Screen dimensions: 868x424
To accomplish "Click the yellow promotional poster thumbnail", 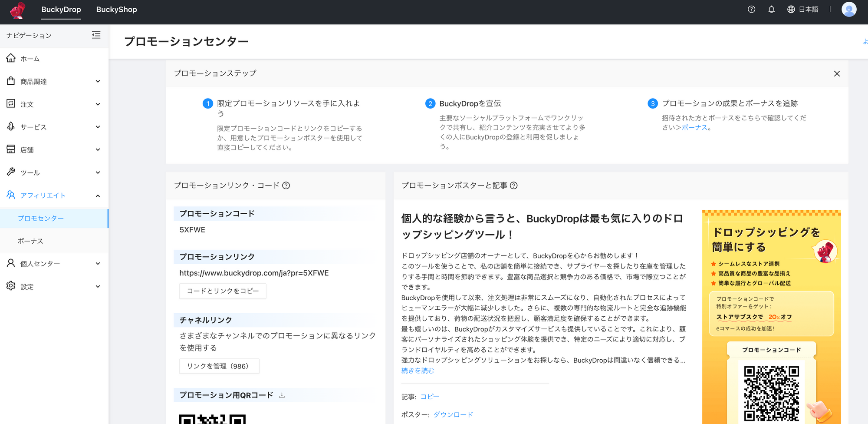I will coord(771,317).
